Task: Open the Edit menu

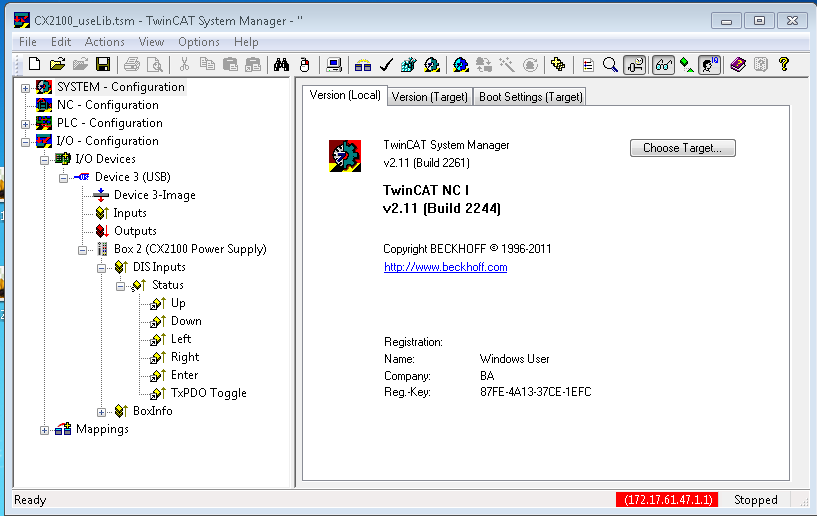Action: tap(60, 42)
